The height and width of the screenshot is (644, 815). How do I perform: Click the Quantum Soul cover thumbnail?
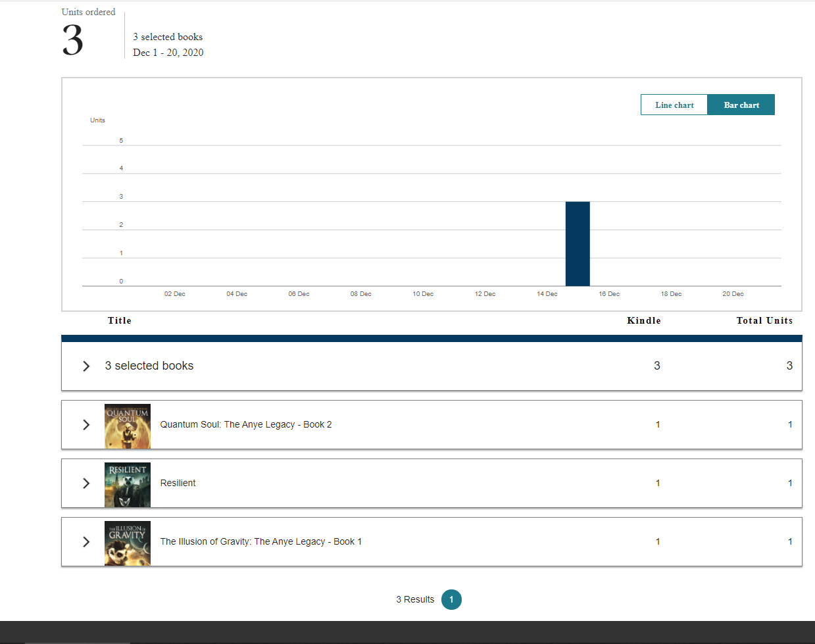pyautogui.click(x=128, y=426)
